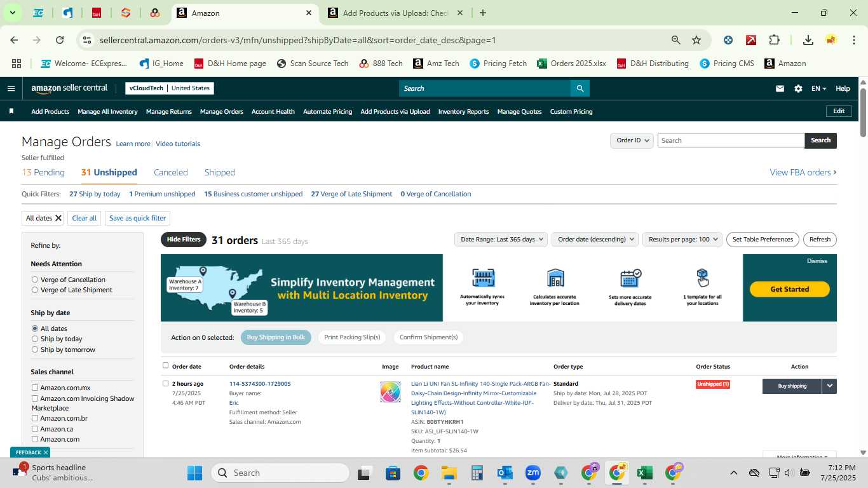The height and width of the screenshot is (488, 868).
Task: Open File Explorer from the taskbar
Action: point(449,473)
